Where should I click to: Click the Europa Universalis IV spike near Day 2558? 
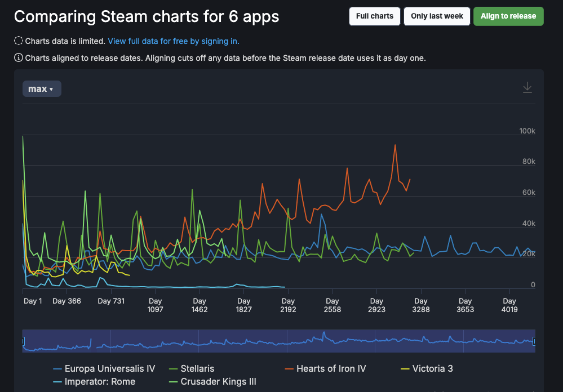click(x=321, y=215)
